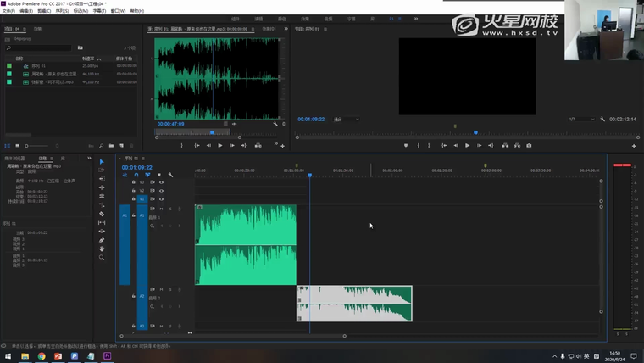Select the Selection arrow tool
Image resolution: width=644 pixels, height=363 pixels.
pyautogui.click(x=102, y=161)
